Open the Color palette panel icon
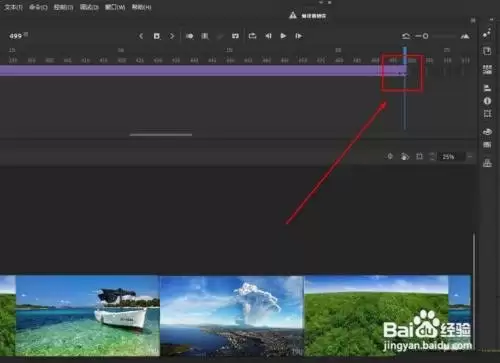Image resolution: width=500 pixels, height=363 pixels. point(487,132)
